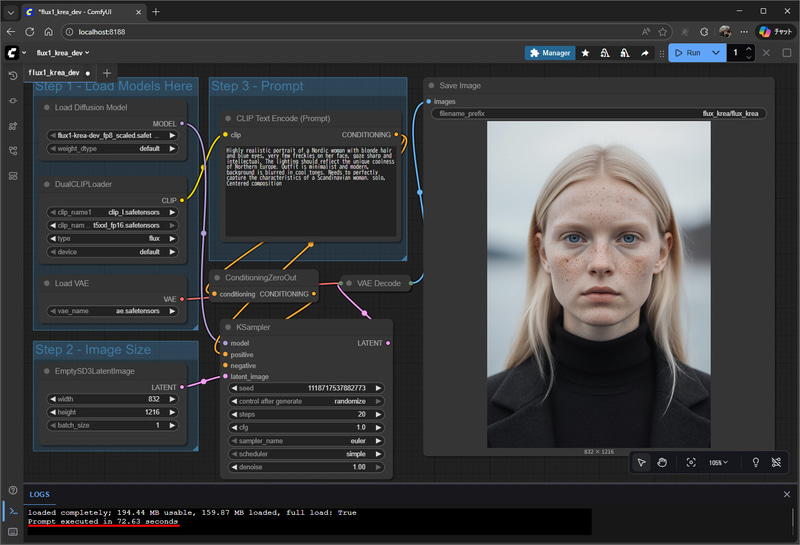Select the hand pan tool
This screenshot has width=800, height=545.
tap(662, 462)
